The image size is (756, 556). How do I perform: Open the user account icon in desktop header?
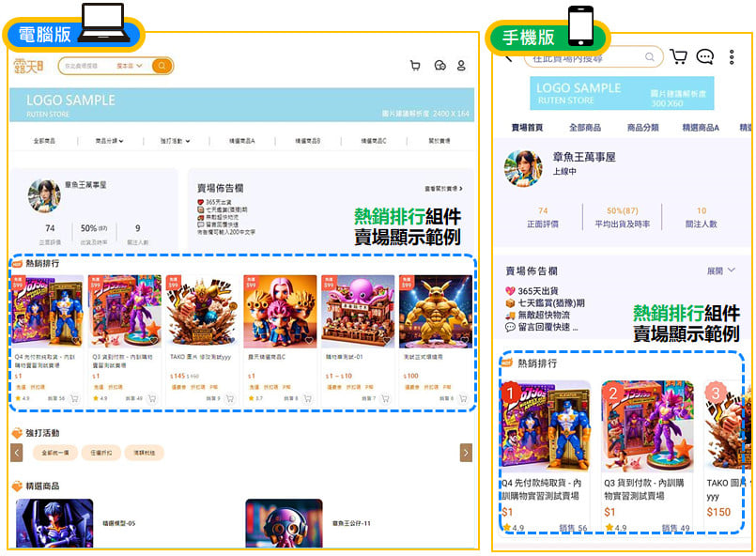click(461, 66)
